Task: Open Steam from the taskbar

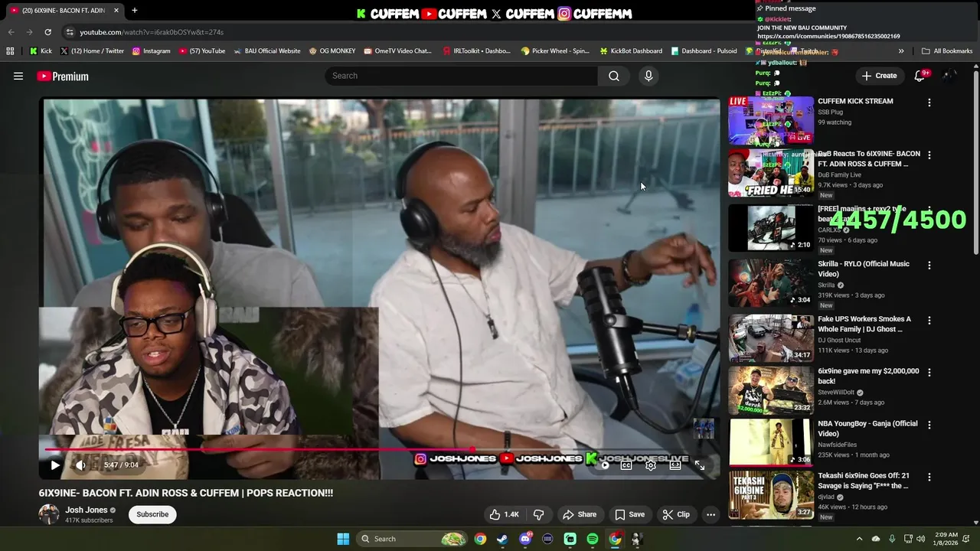Action: (502, 539)
